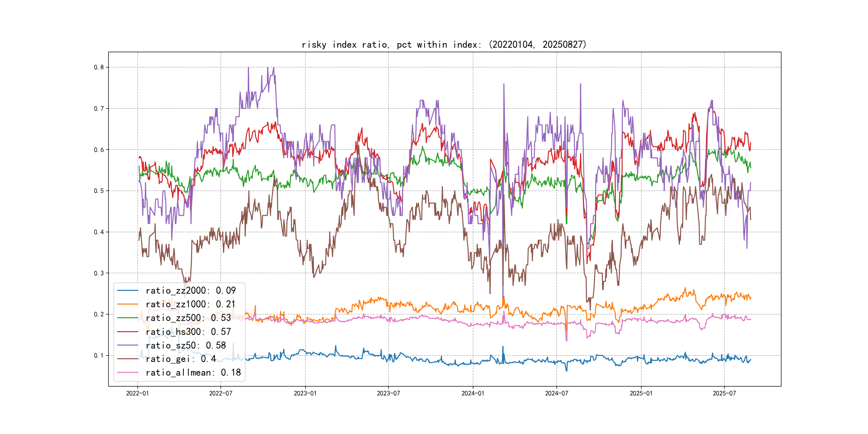Click the 2025-07 x-axis tick label
Image resolution: width=868 pixels, height=434 pixels.
click(724, 393)
